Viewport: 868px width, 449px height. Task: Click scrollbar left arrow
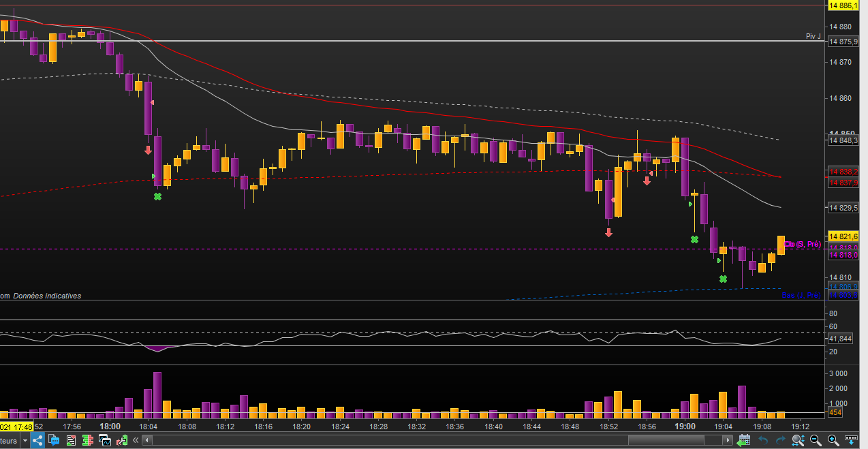147,441
